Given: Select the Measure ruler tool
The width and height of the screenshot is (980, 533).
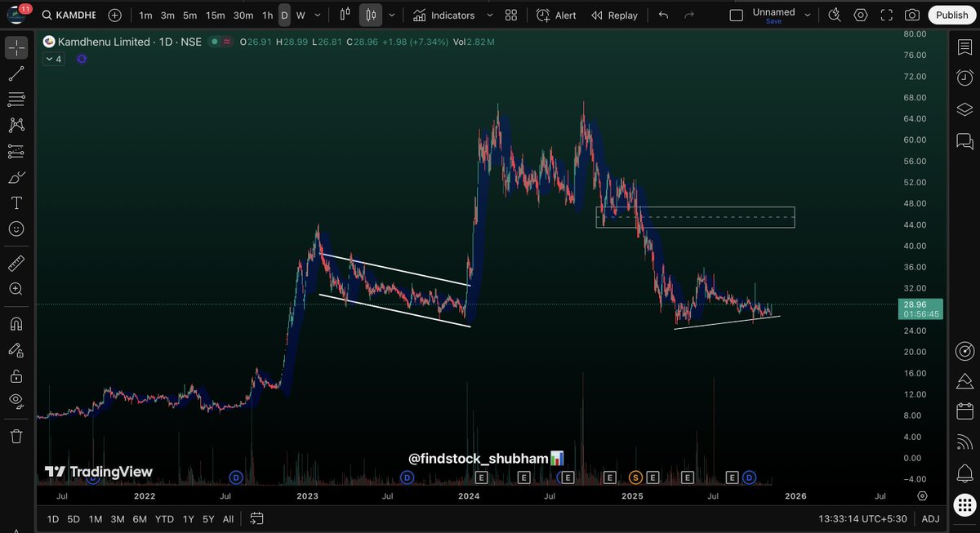Looking at the screenshot, I should (x=17, y=263).
